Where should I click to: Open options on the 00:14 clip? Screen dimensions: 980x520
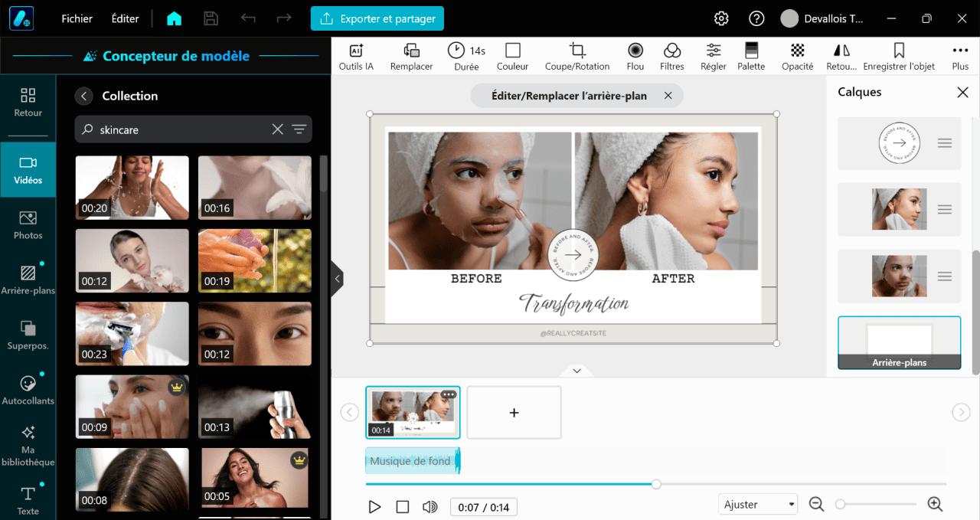click(x=449, y=394)
